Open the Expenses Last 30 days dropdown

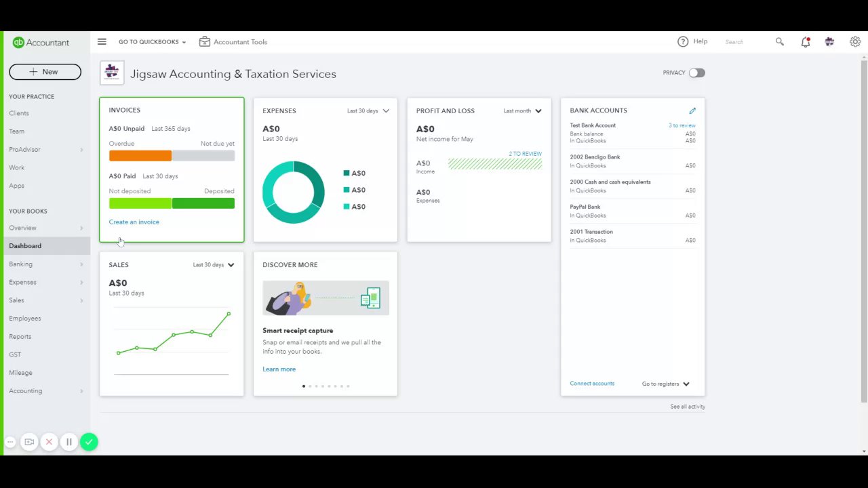[368, 110]
